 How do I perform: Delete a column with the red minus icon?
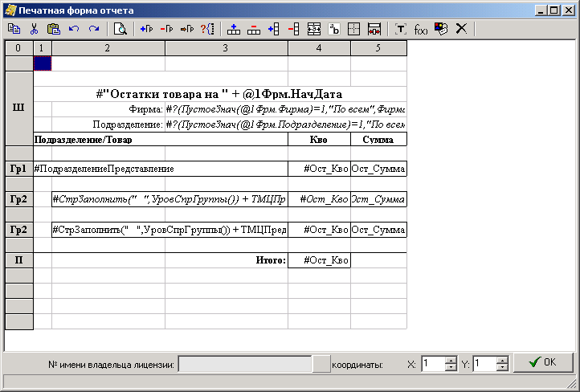pyautogui.click(x=294, y=29)
